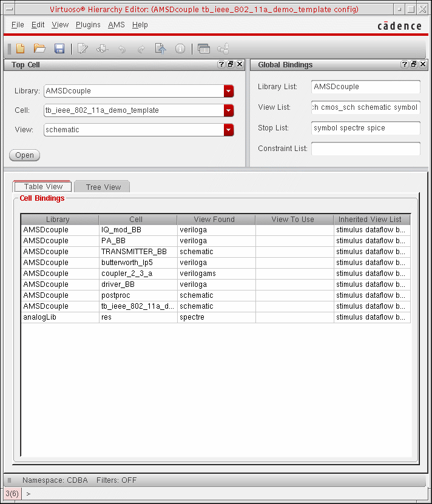This screenshot has width=432, height=504.
Task: Open the Plugins menu
Action: click(88, 25)
